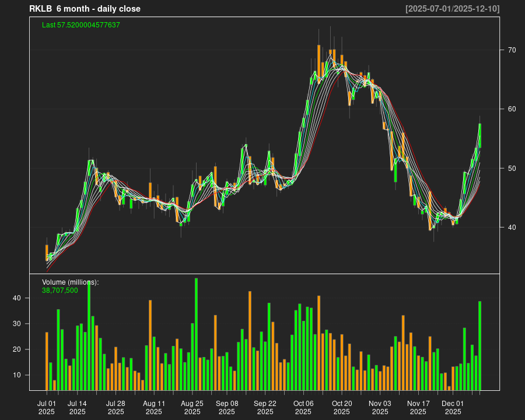
Task: Select the Oct 06 2025 date label
Action: click(303, 407)
